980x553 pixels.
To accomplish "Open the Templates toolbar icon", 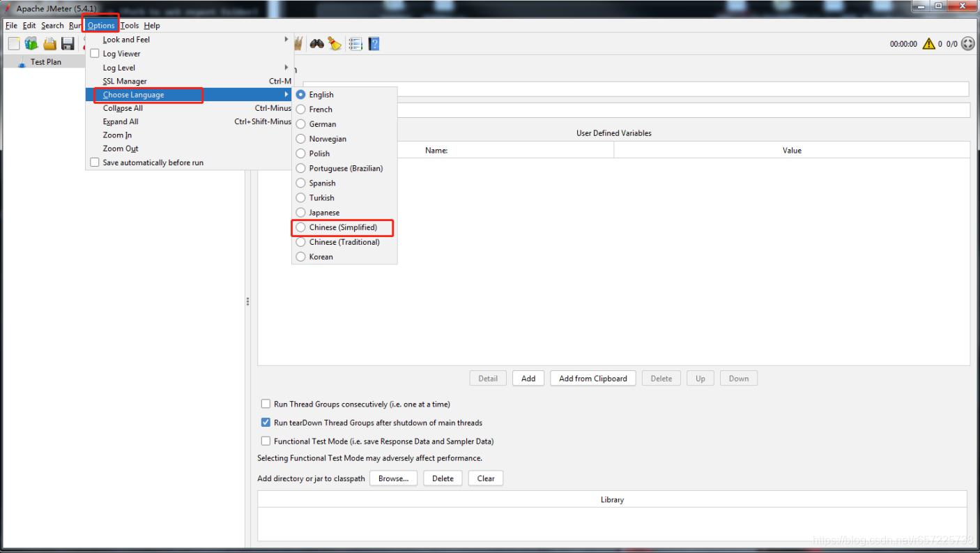I will [31, 44].
